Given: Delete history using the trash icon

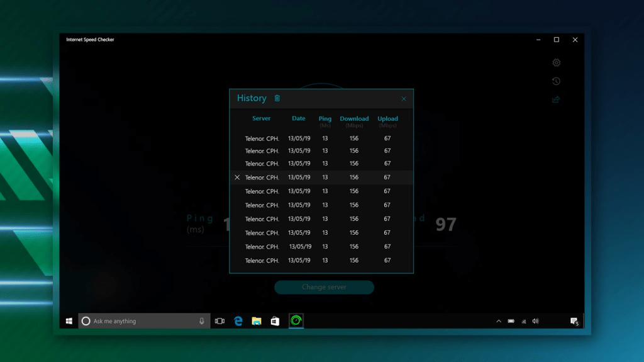Looking at the screenshot, I should click(277, 98).
